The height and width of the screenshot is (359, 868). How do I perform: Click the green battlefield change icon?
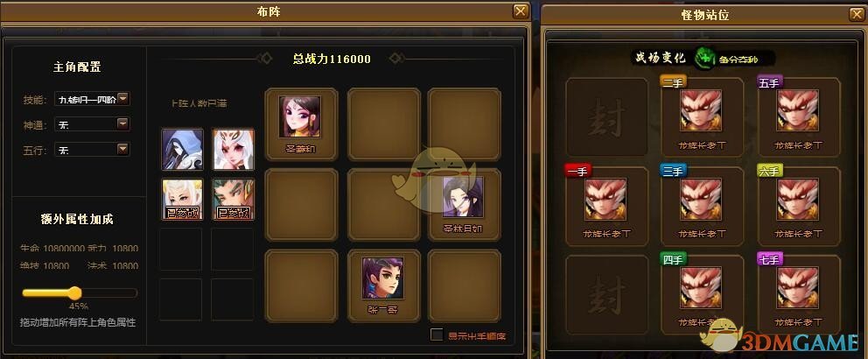coord(706,57)
